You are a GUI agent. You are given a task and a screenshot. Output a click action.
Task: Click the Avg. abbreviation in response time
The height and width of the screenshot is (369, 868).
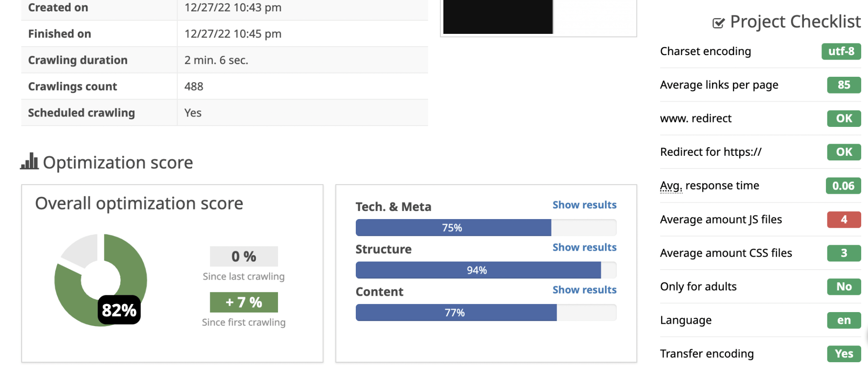coord(670,186)
